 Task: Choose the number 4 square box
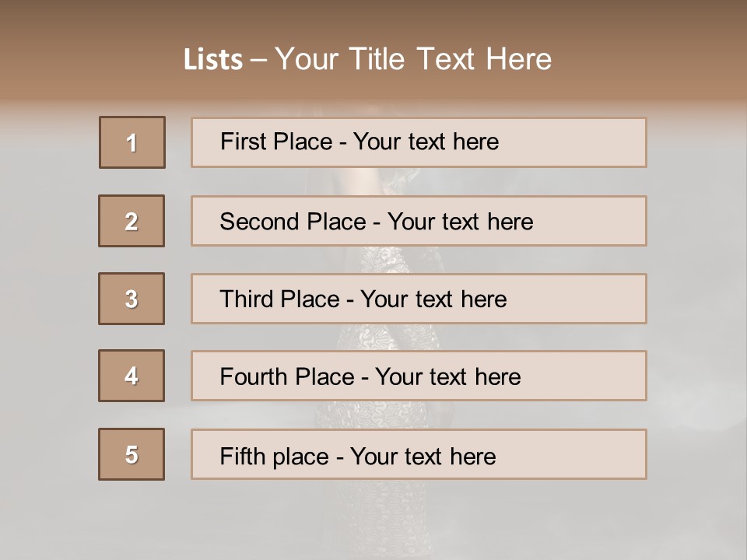point(132,376)
